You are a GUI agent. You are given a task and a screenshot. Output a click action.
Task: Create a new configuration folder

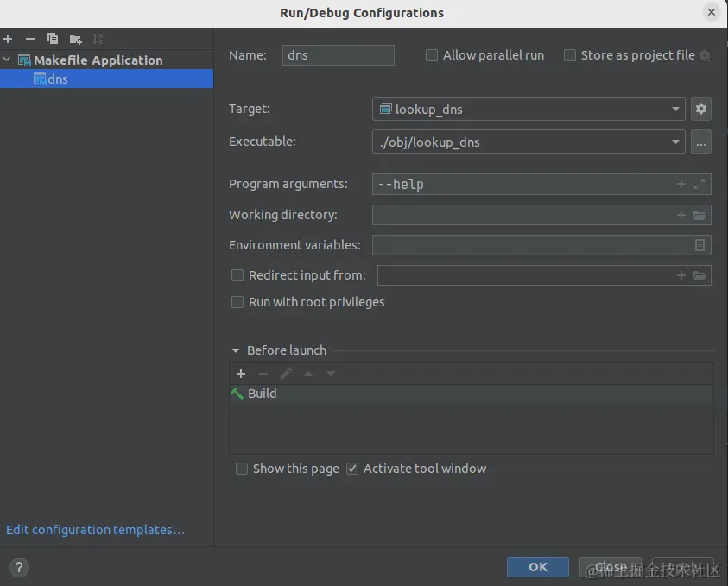(75, 39)
